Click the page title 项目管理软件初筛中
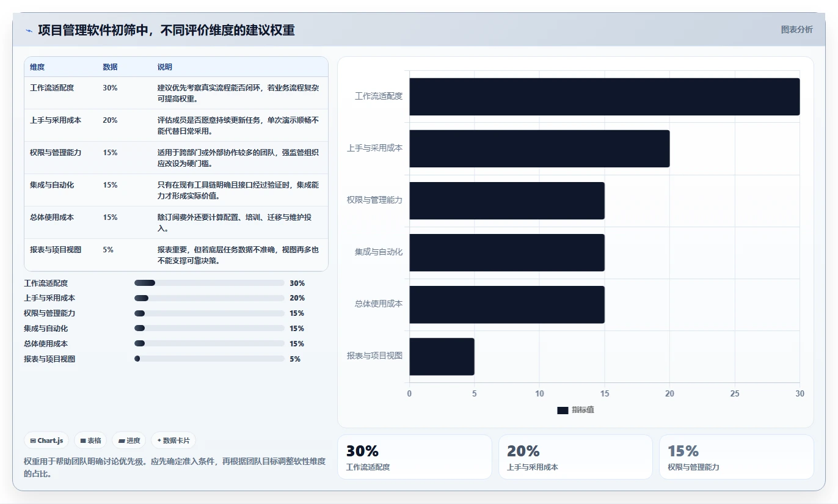Viewport: 838px width, 504px height. tap(167, 30)
